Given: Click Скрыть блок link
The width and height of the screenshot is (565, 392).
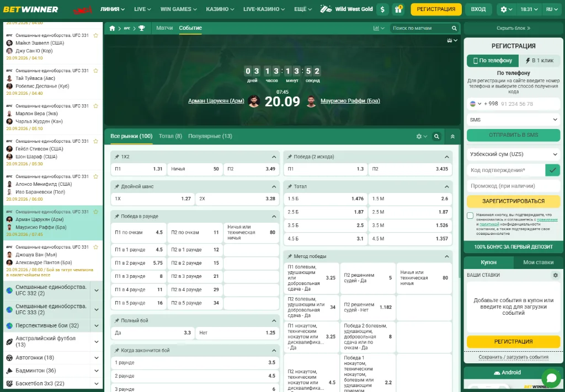Looking at the screenshot, I should coord(514,28).
